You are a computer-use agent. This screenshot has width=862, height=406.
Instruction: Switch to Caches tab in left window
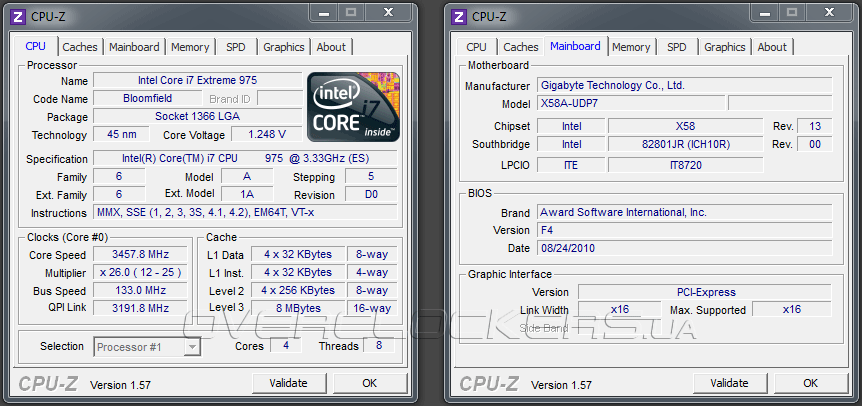80,47
